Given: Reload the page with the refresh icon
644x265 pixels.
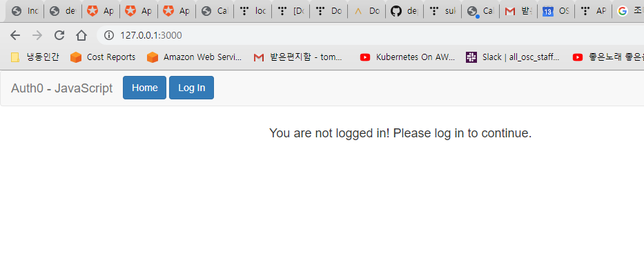Looking at the screenshot, I should coord(59,36).
